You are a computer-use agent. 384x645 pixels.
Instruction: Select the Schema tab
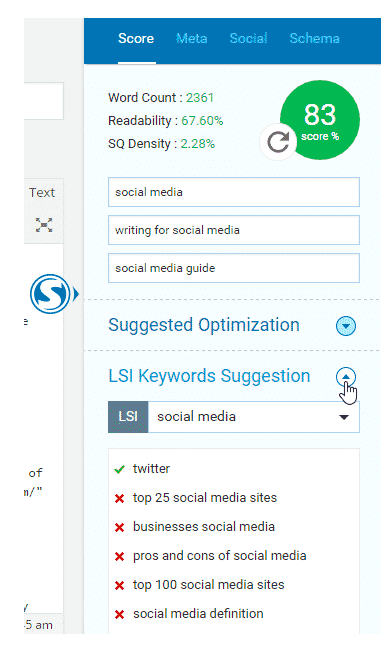pos(315,39)
